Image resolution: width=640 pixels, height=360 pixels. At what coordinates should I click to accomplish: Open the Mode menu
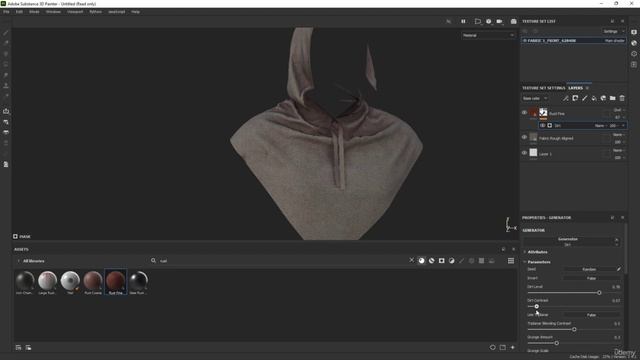click(x=34, y=12)
